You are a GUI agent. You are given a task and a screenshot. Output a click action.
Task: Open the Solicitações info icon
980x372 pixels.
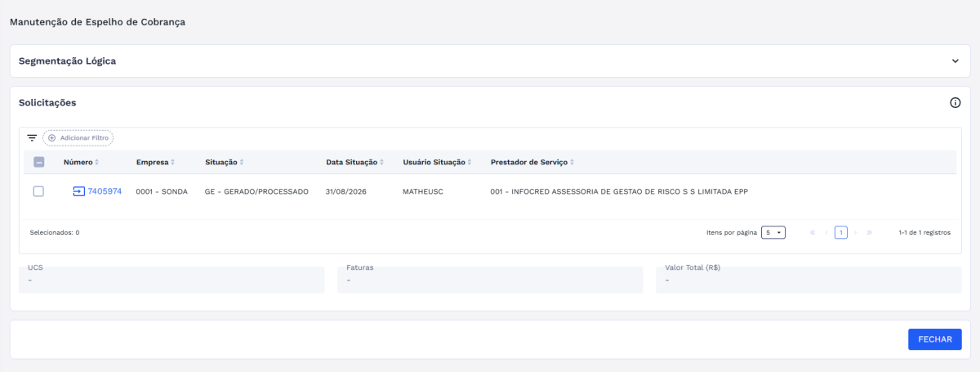[x=955, y=103]
